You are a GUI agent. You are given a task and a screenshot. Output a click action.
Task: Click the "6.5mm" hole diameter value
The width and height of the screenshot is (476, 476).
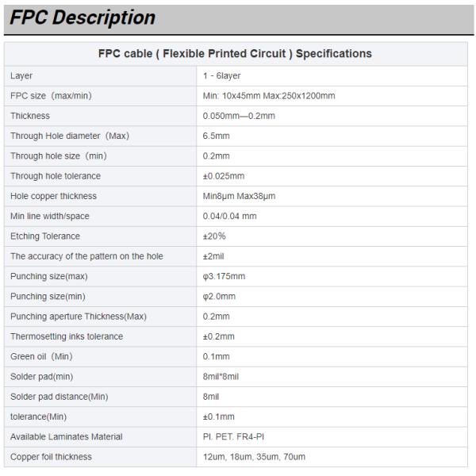(216, 136)
